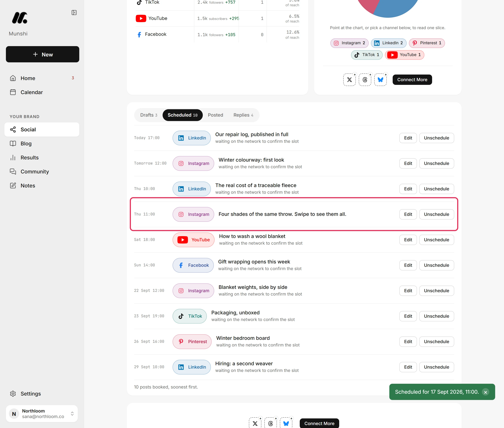
Task: Edit 'Gift wrapping opens this week'
Action: [x=408, y=265]
